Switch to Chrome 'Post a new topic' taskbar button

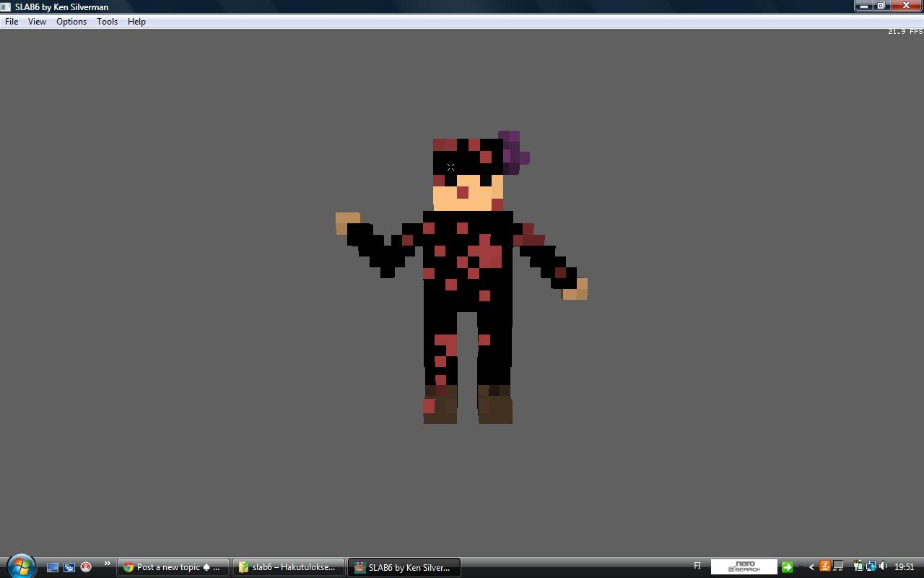173,567
